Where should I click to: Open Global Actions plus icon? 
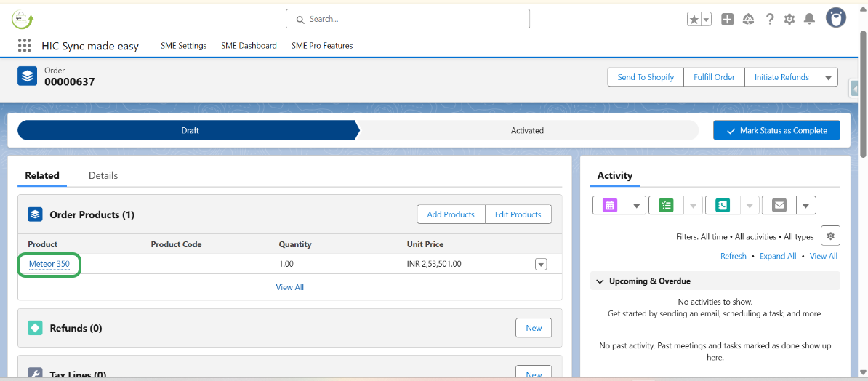tap(728, 20)
